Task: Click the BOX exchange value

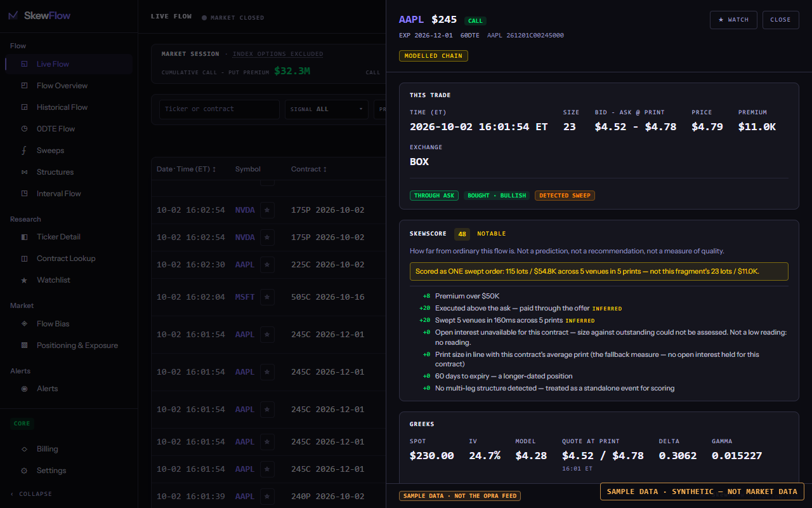Action: 419,162
